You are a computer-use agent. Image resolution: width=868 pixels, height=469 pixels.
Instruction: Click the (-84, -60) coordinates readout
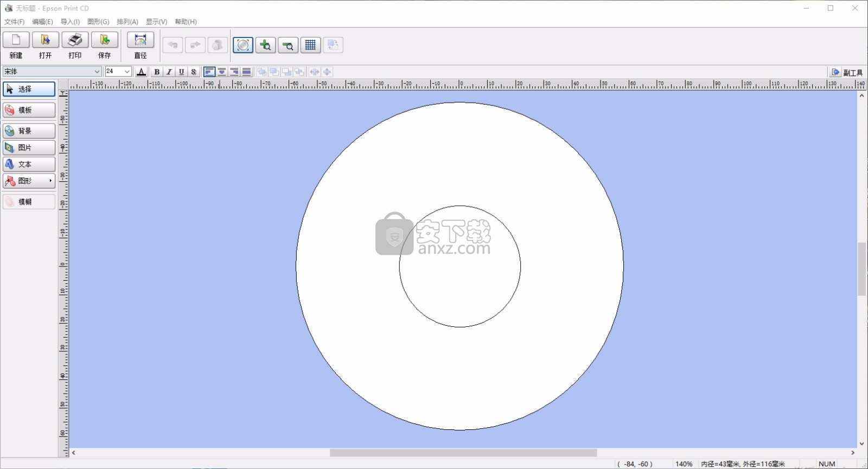pyautogui.click(x=635, y=464)
